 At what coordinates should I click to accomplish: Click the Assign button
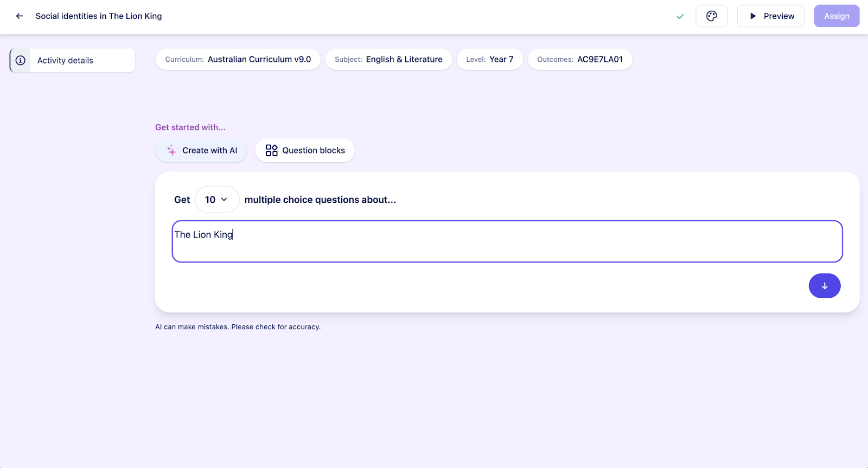coord(837,16)
